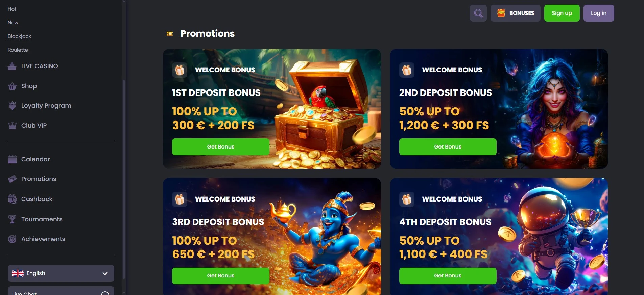Open the Tournaments trophy icon

point(12,219)
